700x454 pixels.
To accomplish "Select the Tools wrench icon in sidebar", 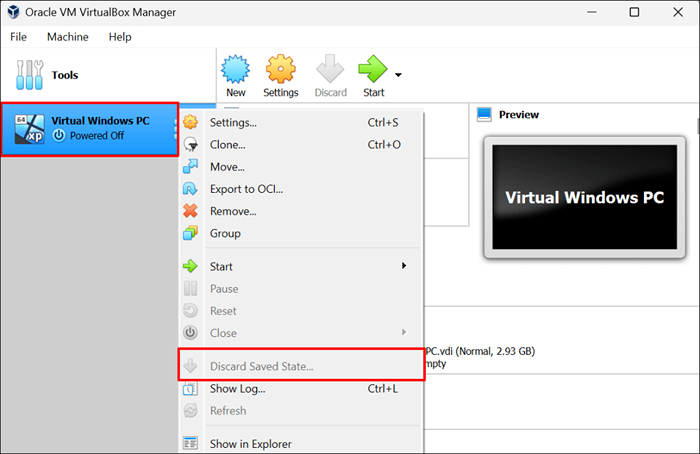I will point(29,75).
